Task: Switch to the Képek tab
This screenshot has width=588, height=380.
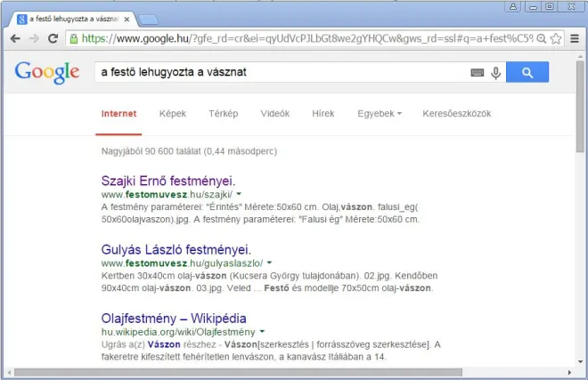Action: coord(173,114)
